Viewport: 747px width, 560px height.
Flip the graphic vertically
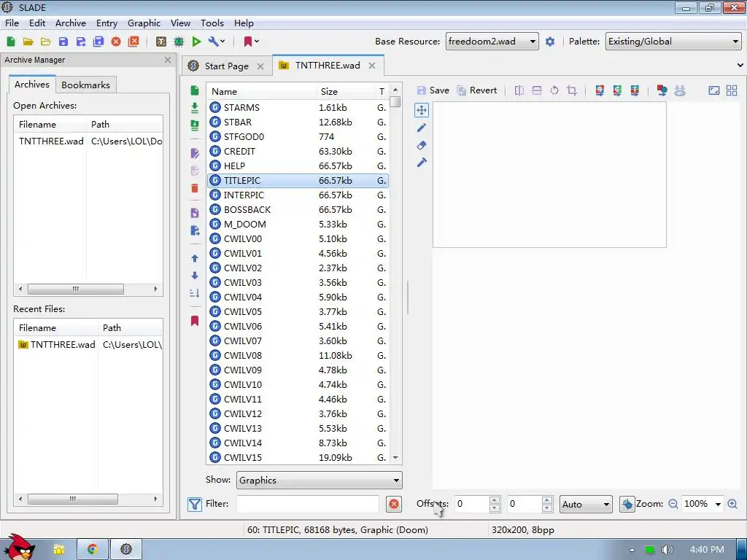(x=537, y=90)
